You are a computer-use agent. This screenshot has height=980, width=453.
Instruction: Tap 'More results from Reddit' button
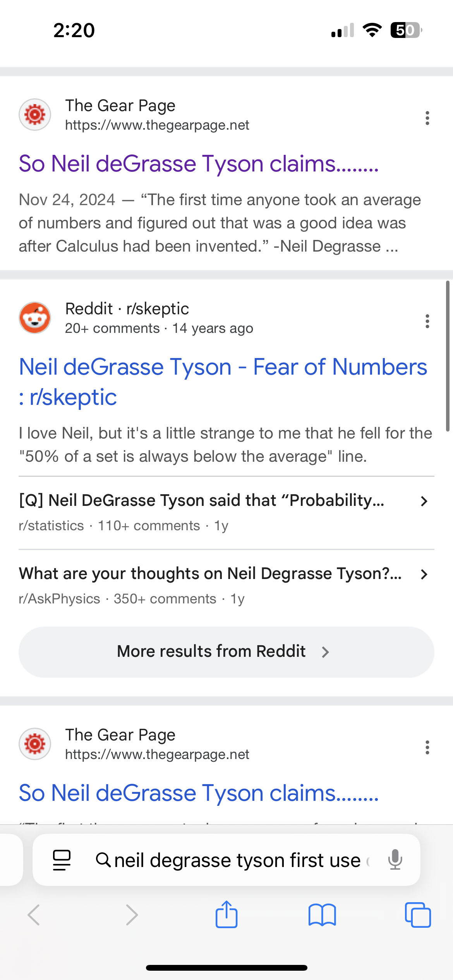(226, 652)
